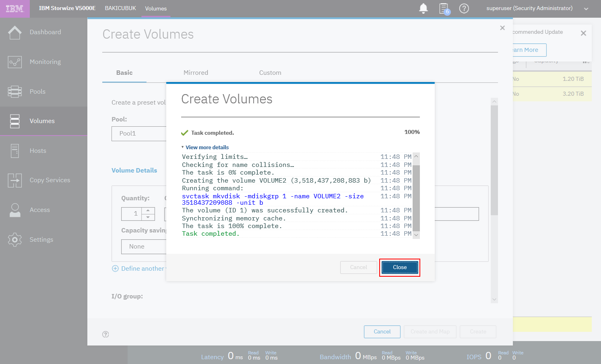Open the Pools menu label
The width and height of the screenshot is (601, 364).
pyautogui.click(x=37, y=92)
